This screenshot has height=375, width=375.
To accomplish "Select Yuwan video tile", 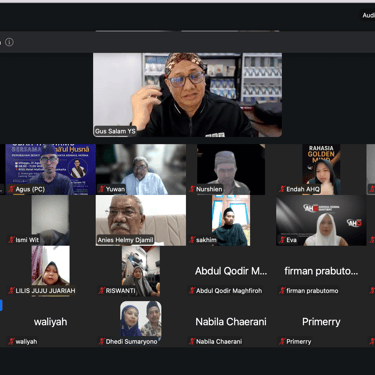I will click(141, 169).
